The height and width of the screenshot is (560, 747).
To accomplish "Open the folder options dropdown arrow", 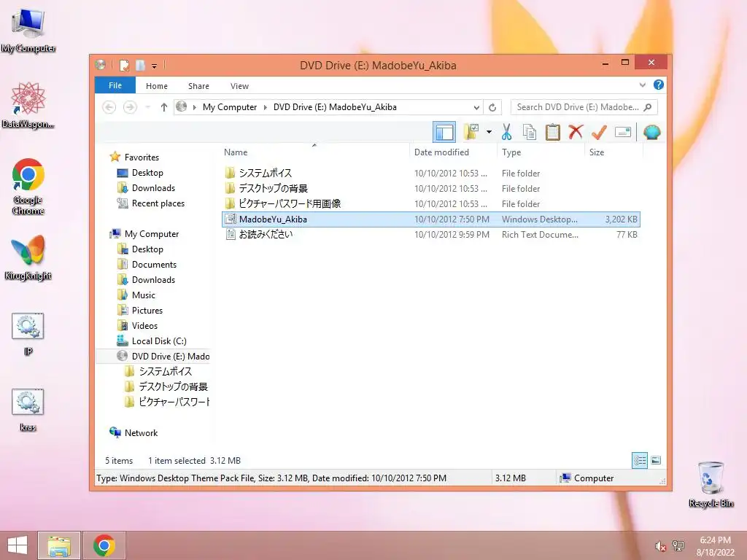I will [489, 132].
